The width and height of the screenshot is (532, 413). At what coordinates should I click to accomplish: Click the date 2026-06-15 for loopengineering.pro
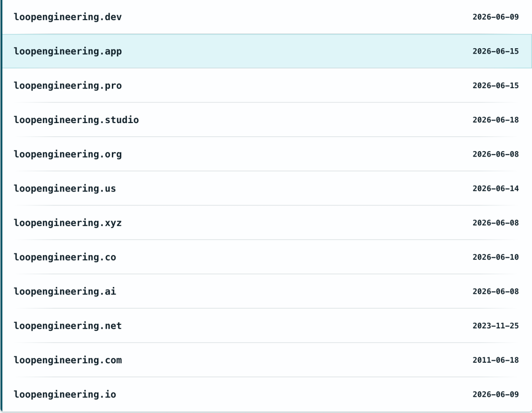[x=496, y=86]
